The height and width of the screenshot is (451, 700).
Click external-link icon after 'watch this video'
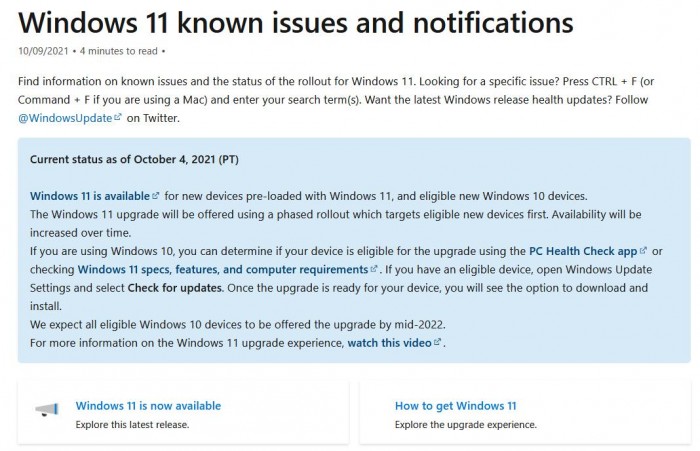pyautogui.click(x=438, y=343)
